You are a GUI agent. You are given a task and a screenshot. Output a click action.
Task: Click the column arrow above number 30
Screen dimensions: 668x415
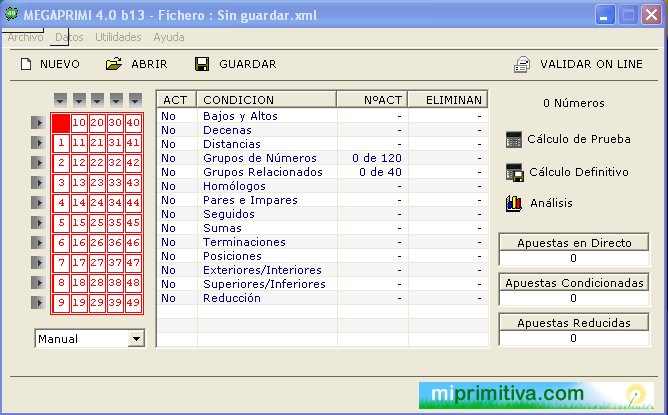click(x=116, y=100)
